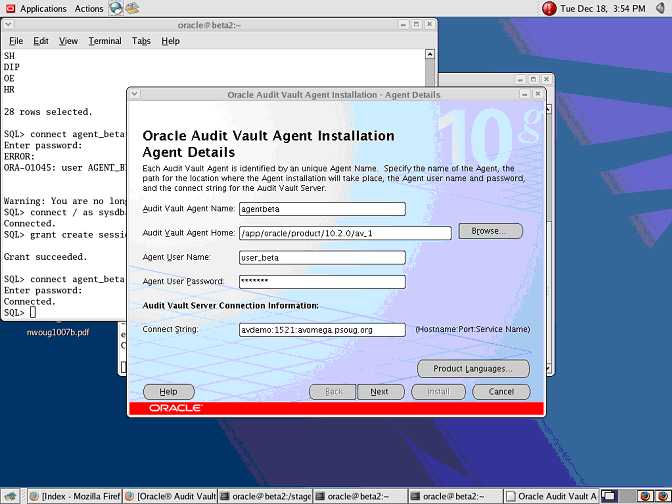Click the Agent User Name field
This screenshot has height=504, width=672.
tap(322, 258)
